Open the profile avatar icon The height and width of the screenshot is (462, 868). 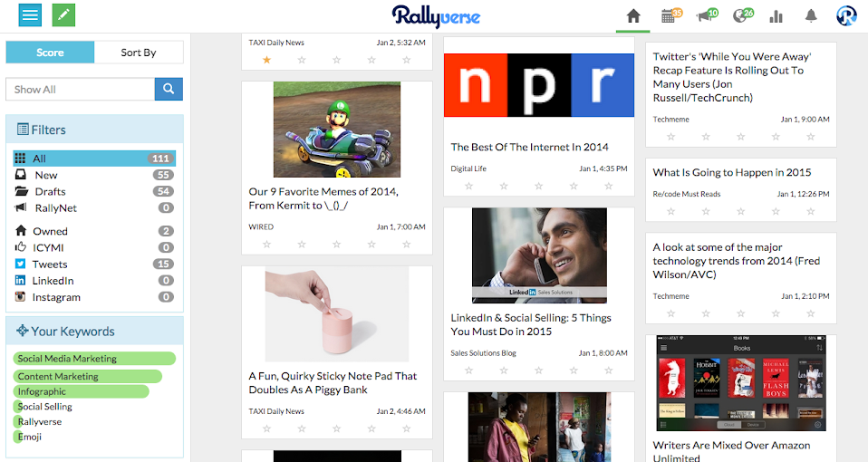(x=846, y=15)
